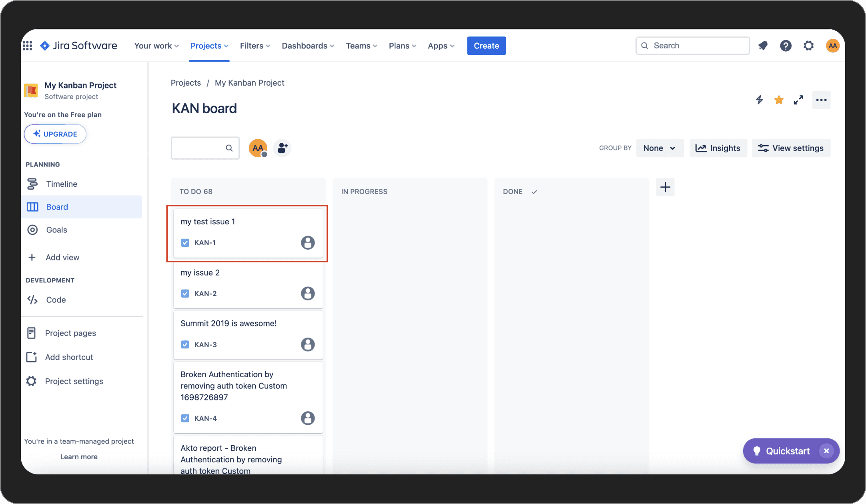Open 'Summit 2019 is awesome!' card
The image size is (866, 504).
pyautogui.click(x=248, y=335)
